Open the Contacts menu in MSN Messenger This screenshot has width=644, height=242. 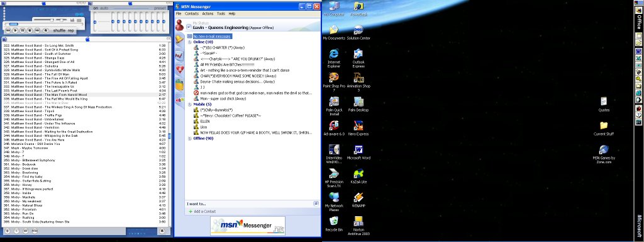[192, 14]
